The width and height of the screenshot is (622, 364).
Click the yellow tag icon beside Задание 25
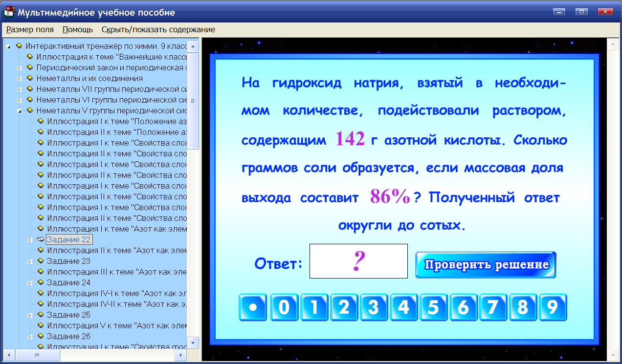(x=41, y=315)
